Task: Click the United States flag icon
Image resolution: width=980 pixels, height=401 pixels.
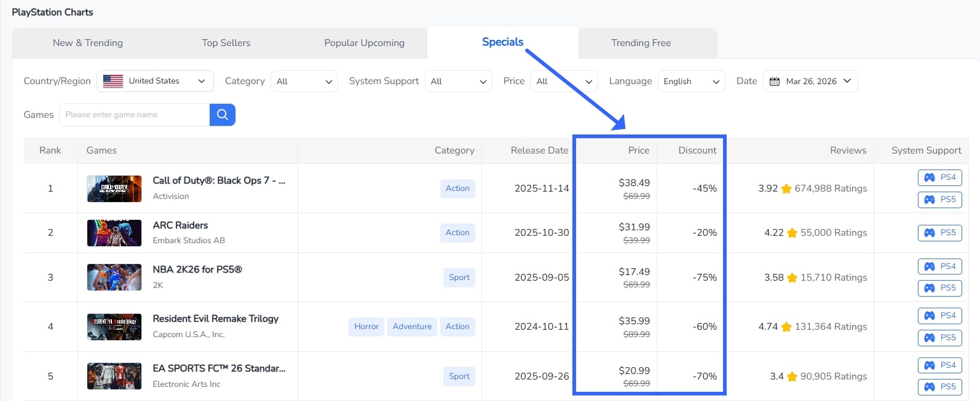Action: coord(113,81)
